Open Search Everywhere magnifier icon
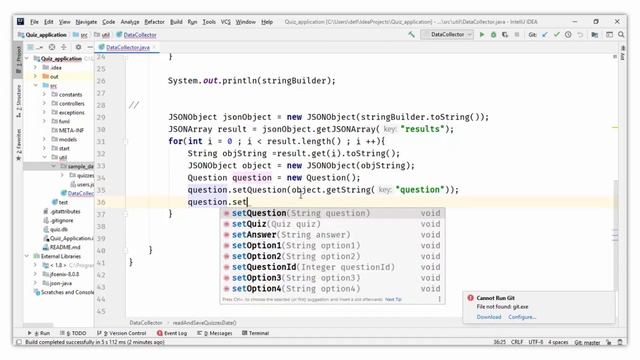The image size is (640, 360). click(621, 35)
